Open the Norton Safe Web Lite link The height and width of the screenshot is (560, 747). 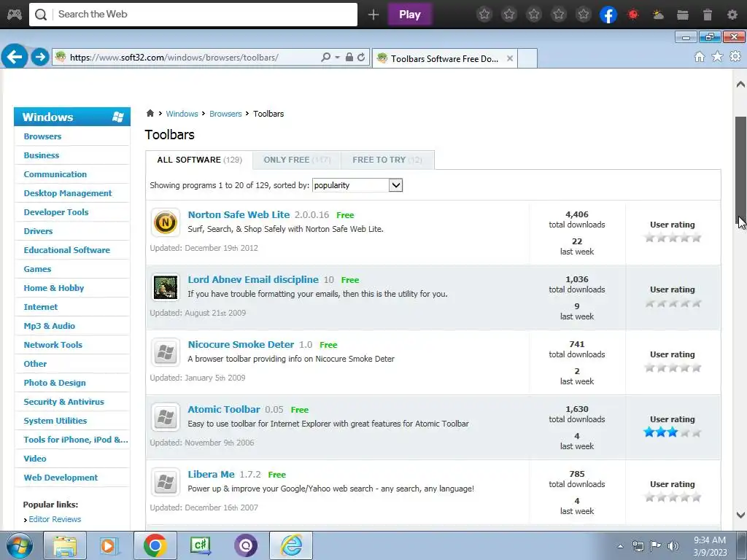[x=239, y=215]
